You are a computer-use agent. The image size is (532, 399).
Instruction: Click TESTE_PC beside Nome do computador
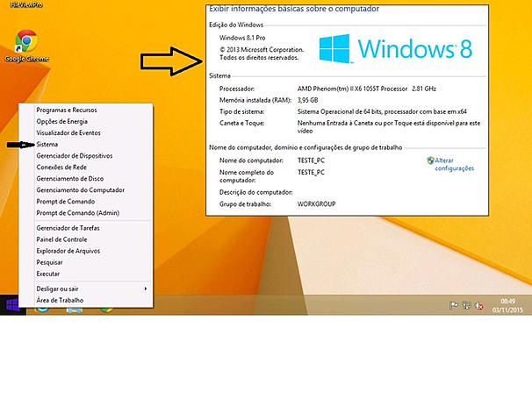pos(311,160)
